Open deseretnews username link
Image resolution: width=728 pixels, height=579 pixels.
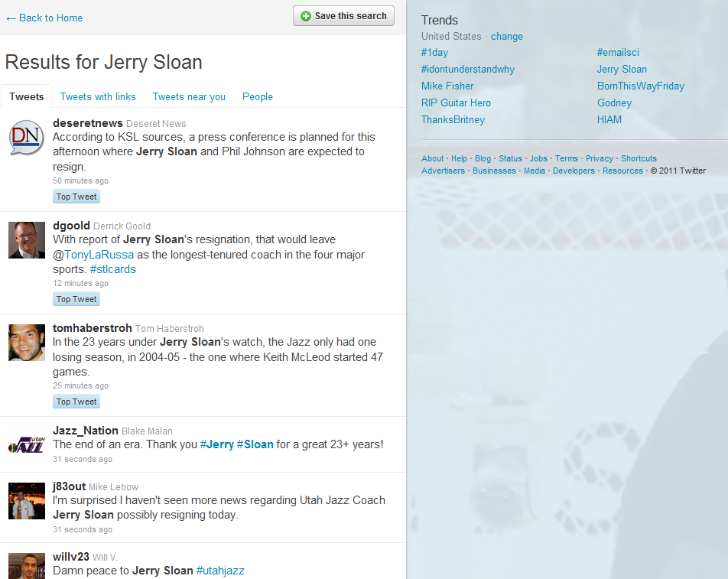click(x=88, y=123)
